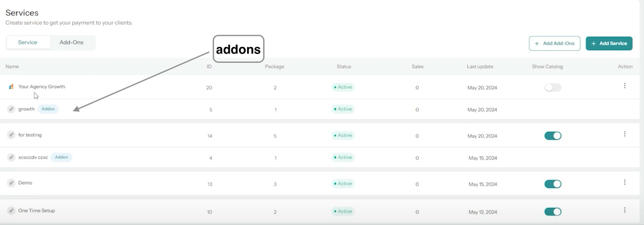Image resolution: width=644 pixels, height=225 pixels.
Task: Open action menu for One Time Setup
Action: pos(625,210)
